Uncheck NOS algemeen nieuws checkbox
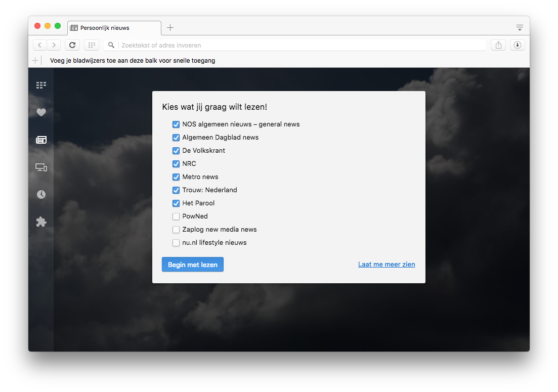Screen dimensions: 558x392 176,124
